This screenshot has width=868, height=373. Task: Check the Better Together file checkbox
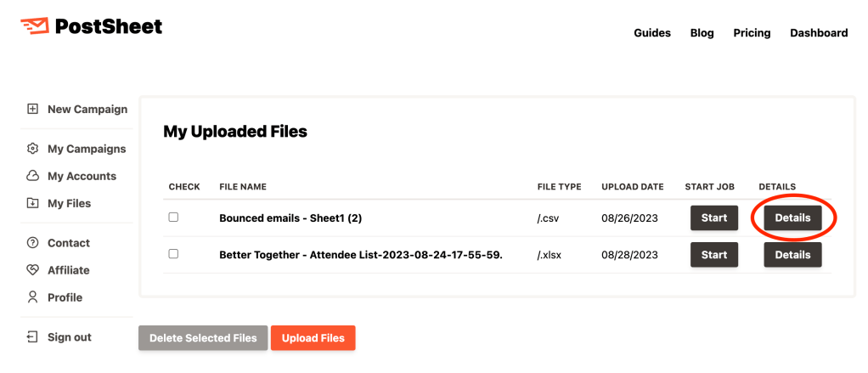pyautogui.click(x=173, y=253)
